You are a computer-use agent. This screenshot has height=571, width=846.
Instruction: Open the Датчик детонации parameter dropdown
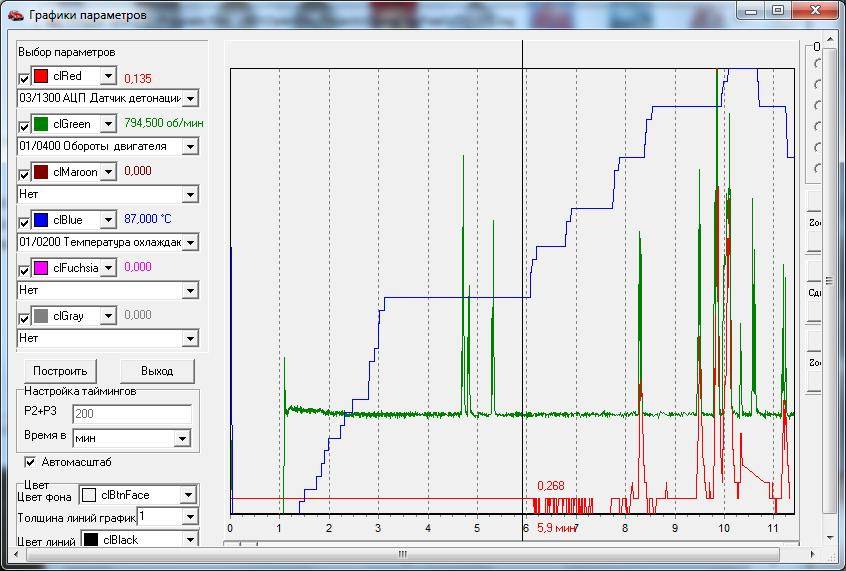point(190,98)
